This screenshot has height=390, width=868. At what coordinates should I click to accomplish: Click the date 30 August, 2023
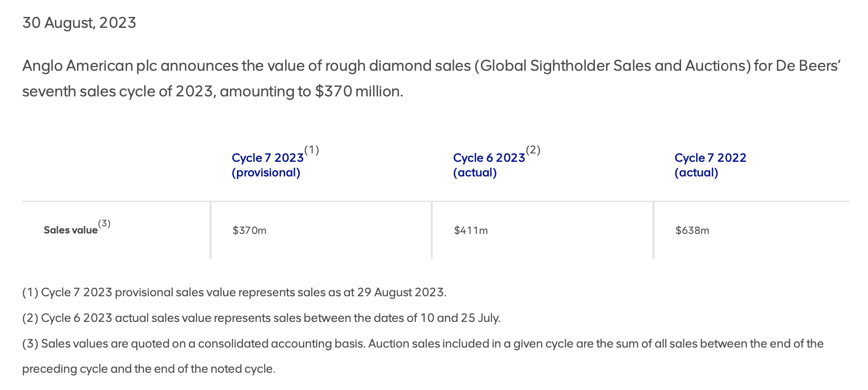(79, 23)
